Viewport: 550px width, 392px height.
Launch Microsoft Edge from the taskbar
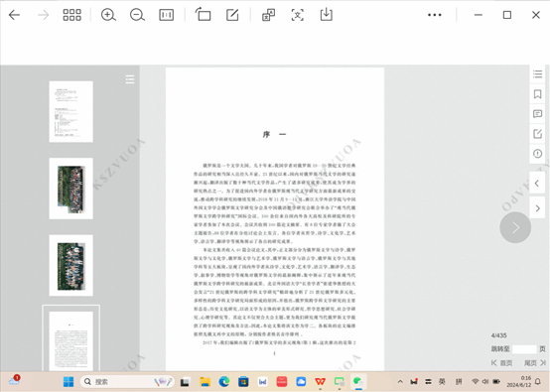click(x=223, y=381)
